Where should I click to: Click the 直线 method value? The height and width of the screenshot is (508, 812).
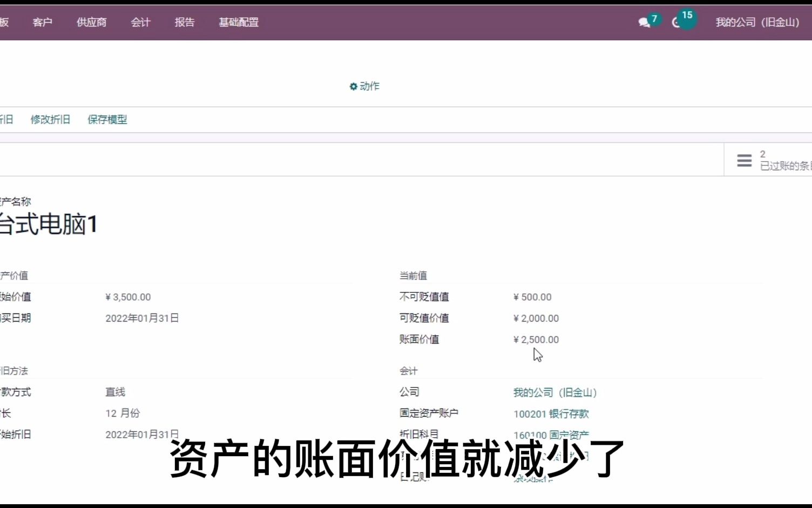click(116, 392)
